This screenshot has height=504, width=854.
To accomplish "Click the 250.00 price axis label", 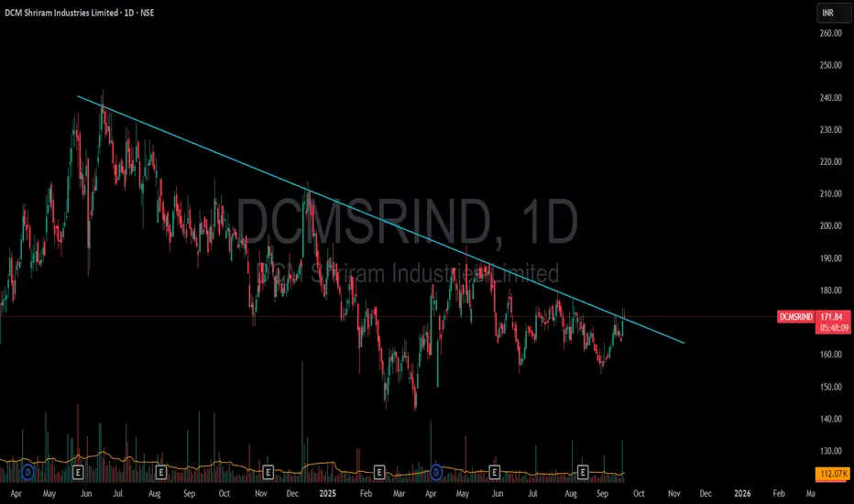I will 830,65.
